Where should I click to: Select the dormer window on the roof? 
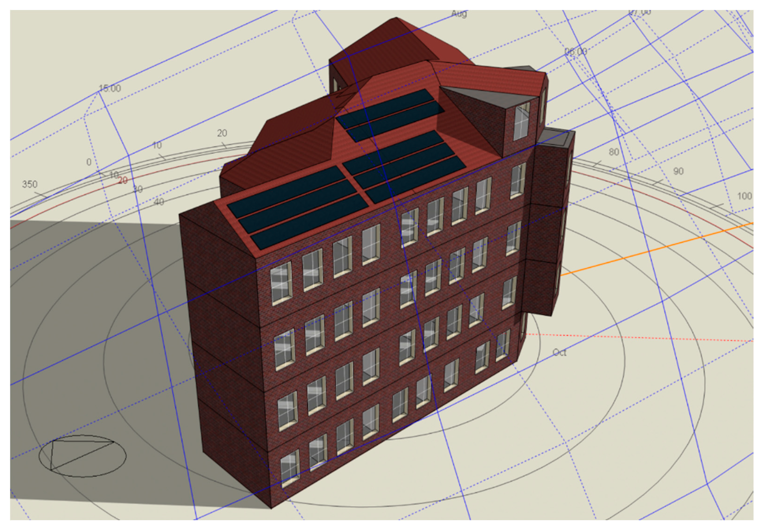click(521, 121)
